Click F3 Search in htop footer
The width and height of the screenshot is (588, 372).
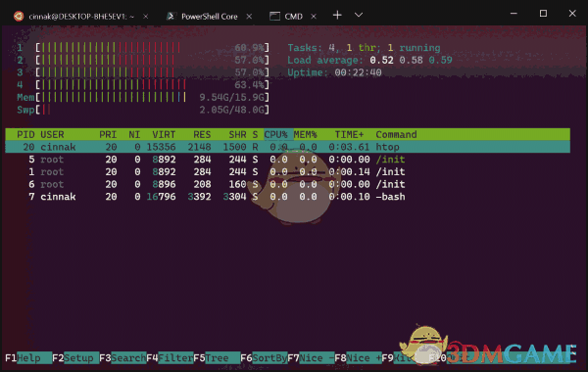pyautogui.click(x=122, y=358)
